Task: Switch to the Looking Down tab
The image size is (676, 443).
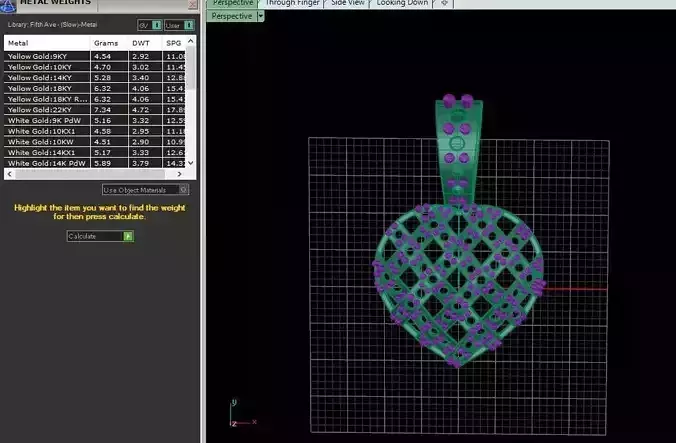Action: 402,3
